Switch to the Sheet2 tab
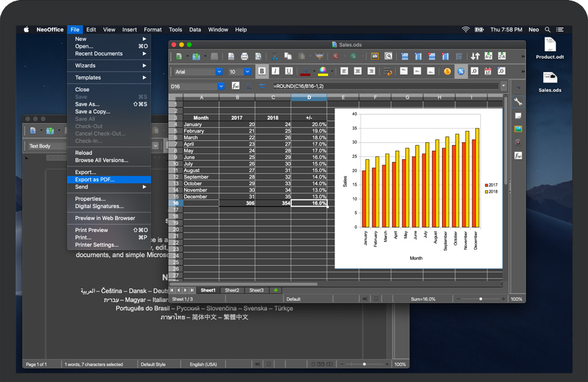 pyautogui.click(x=232, y=290)
